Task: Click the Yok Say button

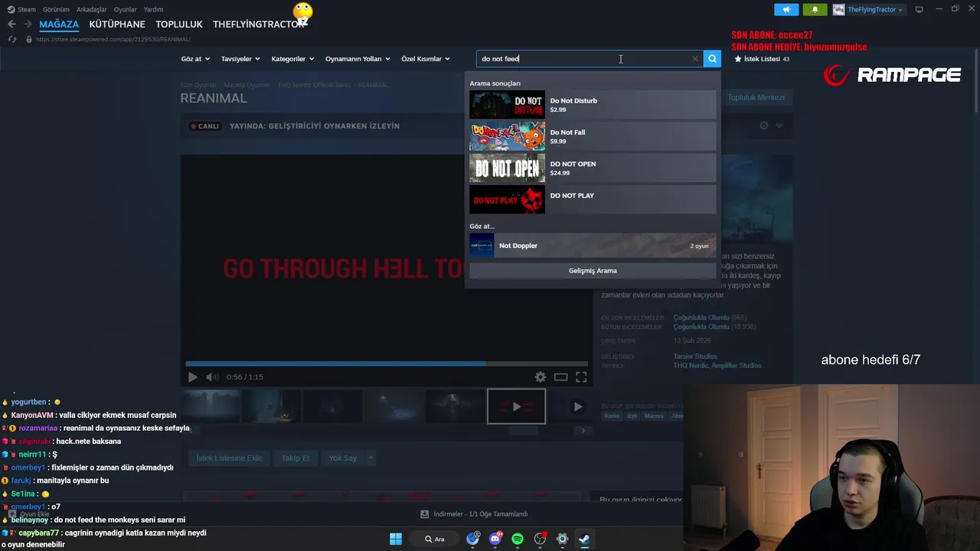Action: [x=342, y=458]
